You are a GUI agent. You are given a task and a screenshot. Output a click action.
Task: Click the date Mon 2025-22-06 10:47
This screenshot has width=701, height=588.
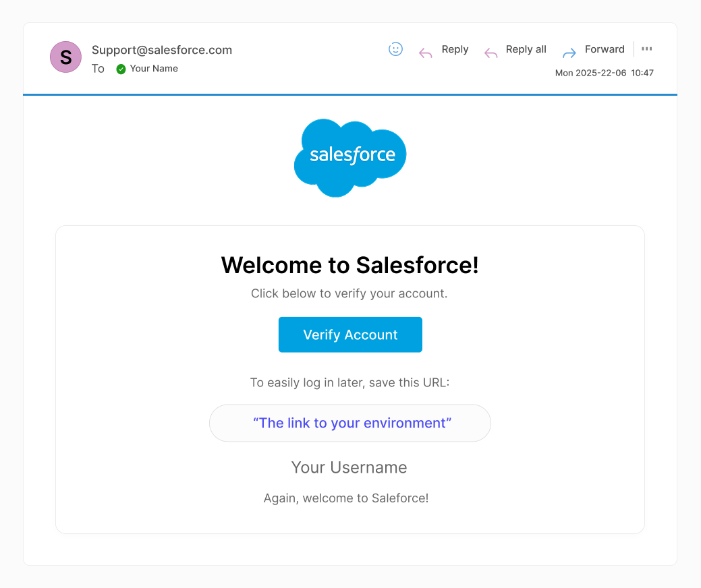click(605, 73)
